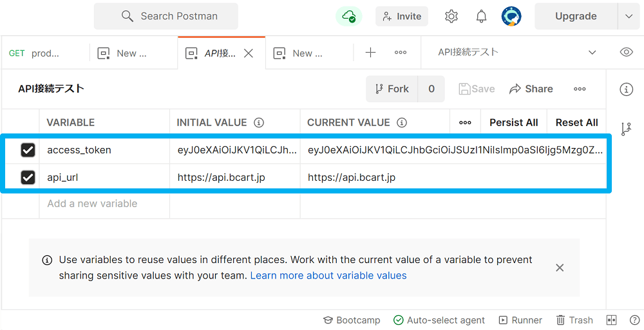Viewport: 644px width, 330px height.
Task: Click the API接続テスト environment title
Action: coord(52,89)
